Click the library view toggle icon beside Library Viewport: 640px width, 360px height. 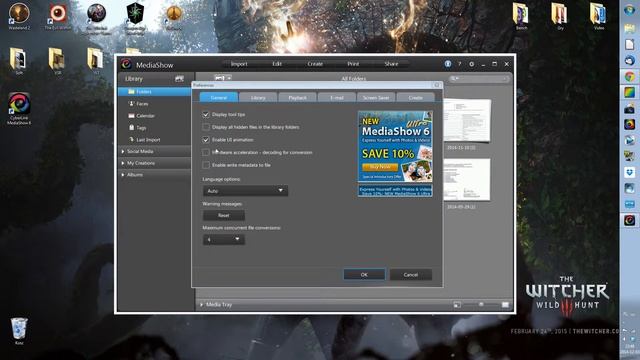[x=179, y=79]
